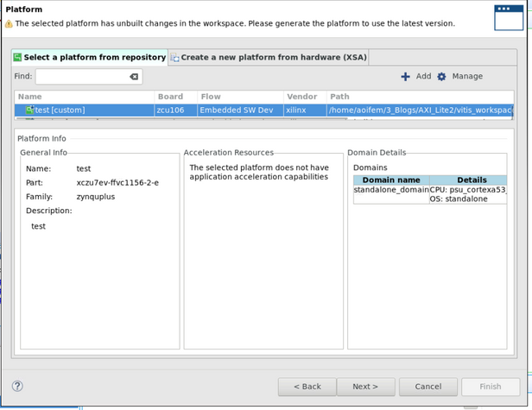Click the Manage gear icon
The width and height of the screenshot is (532, 410).
pos(441,77)
